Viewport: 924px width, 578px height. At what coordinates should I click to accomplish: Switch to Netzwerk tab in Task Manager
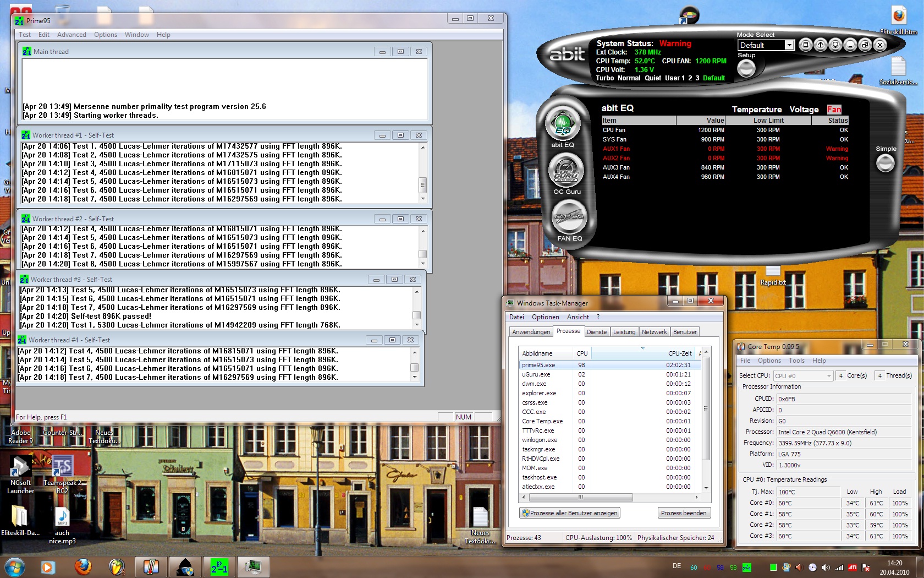tap(654, 332)
